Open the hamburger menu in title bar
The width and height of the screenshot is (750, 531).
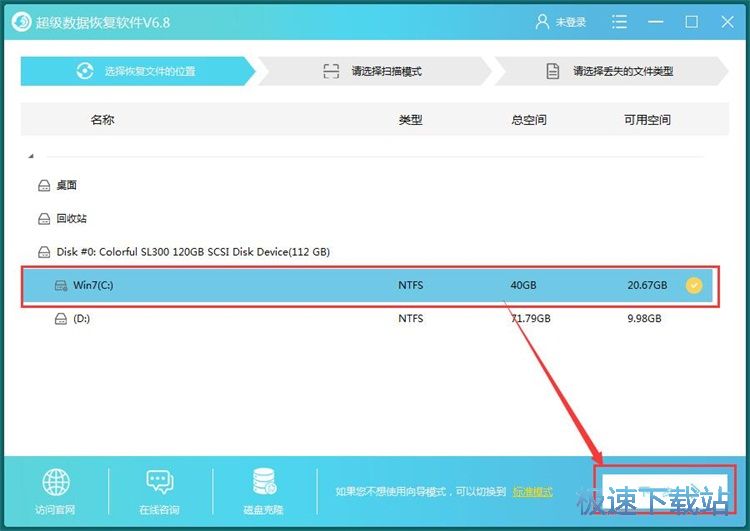(x=619, y=22)
